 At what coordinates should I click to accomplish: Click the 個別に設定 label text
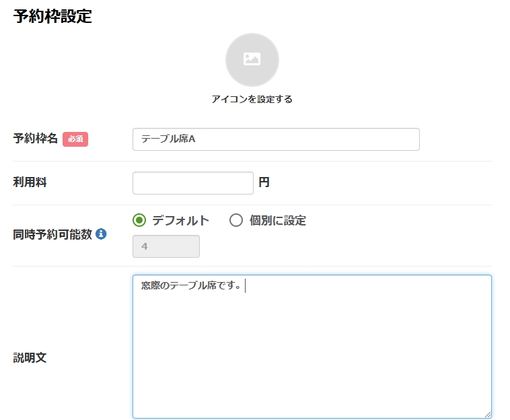277,220
